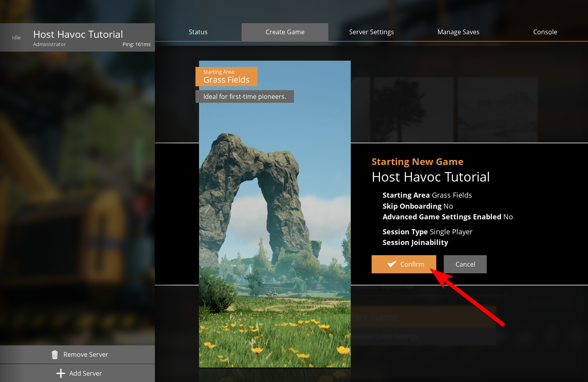Open the Server Settings tab
588x382 pixels.
click(x=371, y=32)
